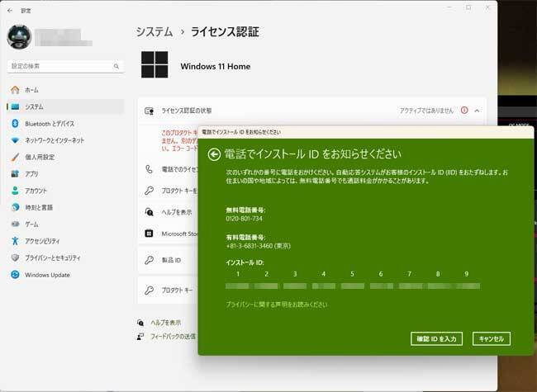Click the システム breadcrumb link
The image size is (537, 392).
coord(154,32)
